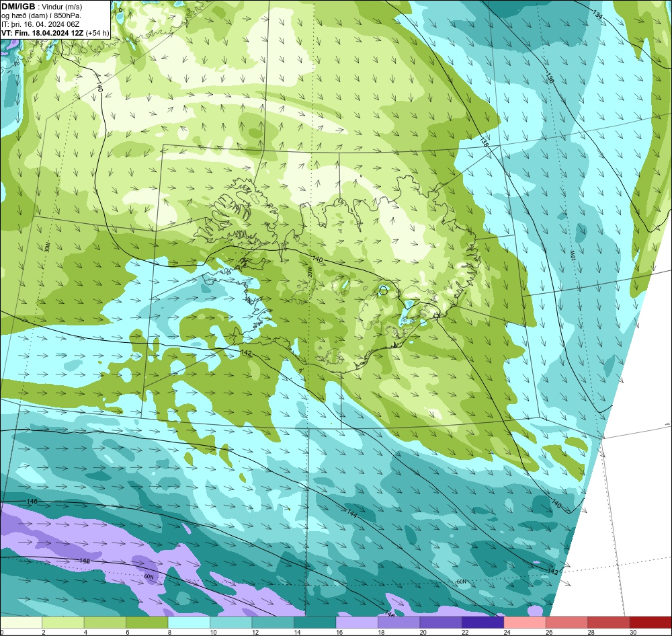The image size is (672, 636).
Task: Click the 'VT: Fim. 18.04.2024 12Z (+54 h)' line
Action: [x=55, y=33]
